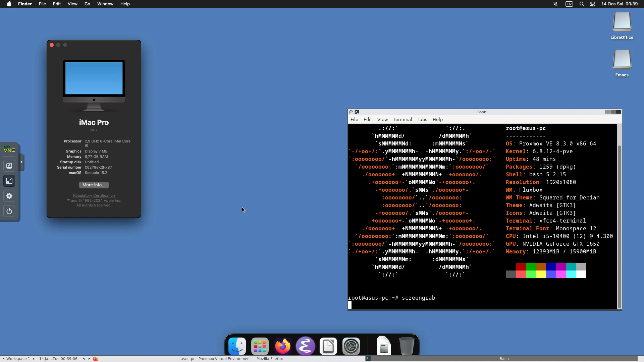Switch to previous workspace arrow
Viewport: 644px width, 362px height.
[3, 359]
